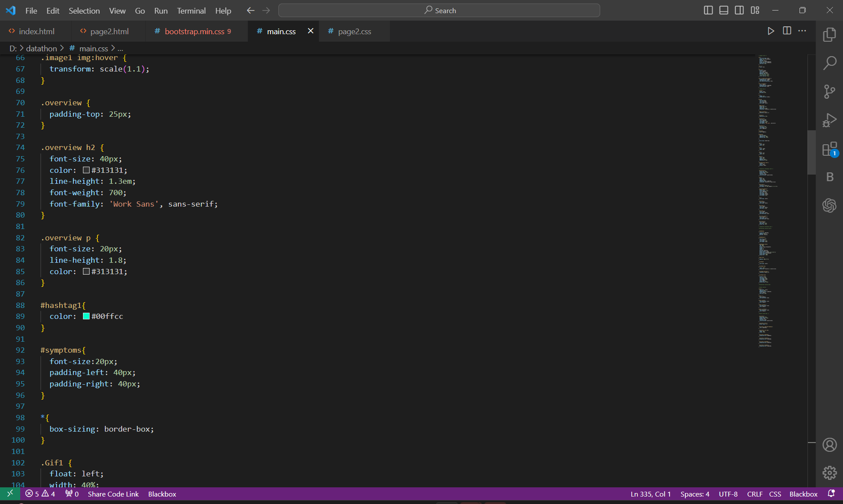
Task: Open the ChatGPT extension icon
Action: pyautogui.click(x=829, y=205)
